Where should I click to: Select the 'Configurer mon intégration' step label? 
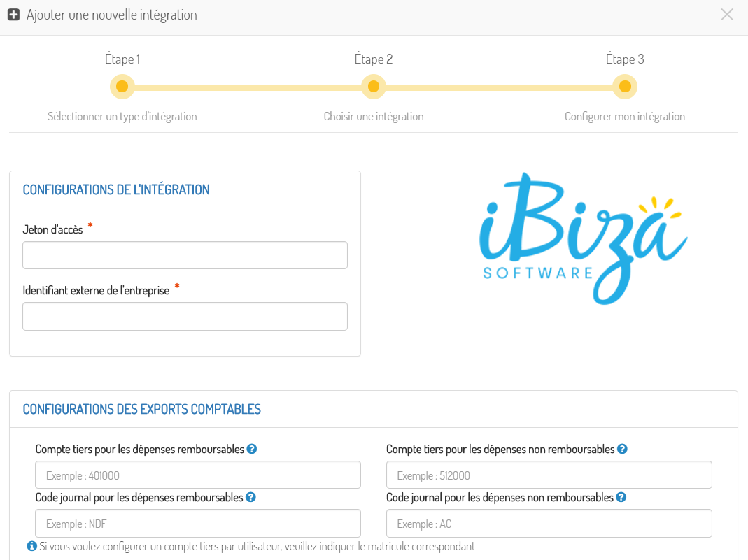coord(625,116)
